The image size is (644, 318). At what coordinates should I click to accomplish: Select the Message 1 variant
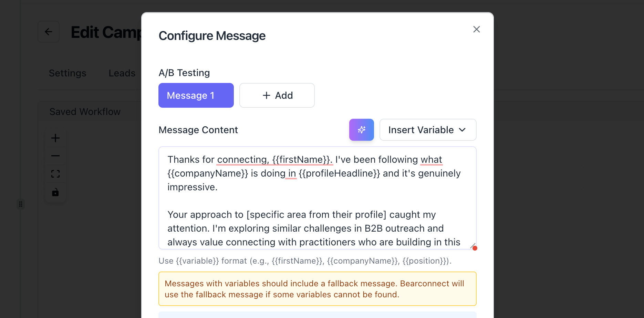(196, 95)
